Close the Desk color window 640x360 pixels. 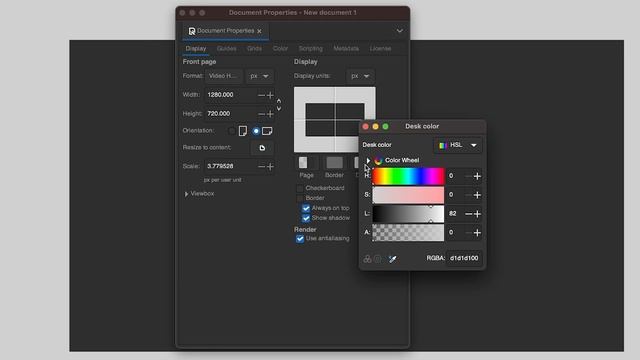coord(366,127)
